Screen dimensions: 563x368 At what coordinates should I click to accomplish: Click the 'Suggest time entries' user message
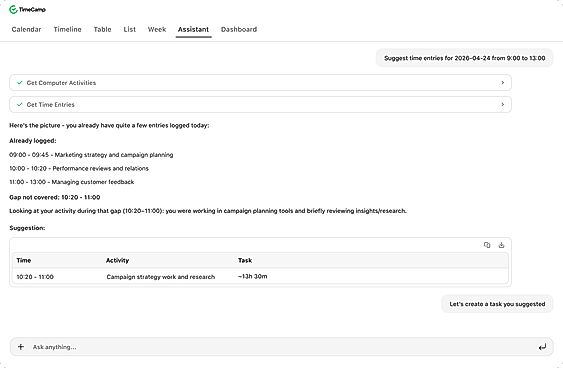pyautogui.click(x=465, y=58)
